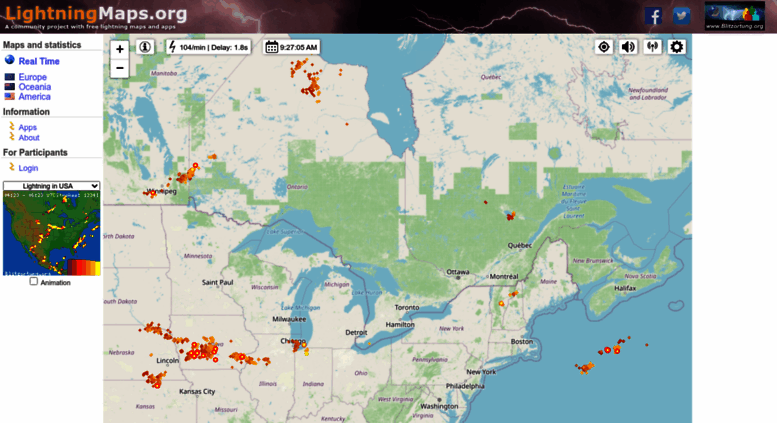This screenshot has width=777, height=423.
Task: Open the About page
Action: 29,138
